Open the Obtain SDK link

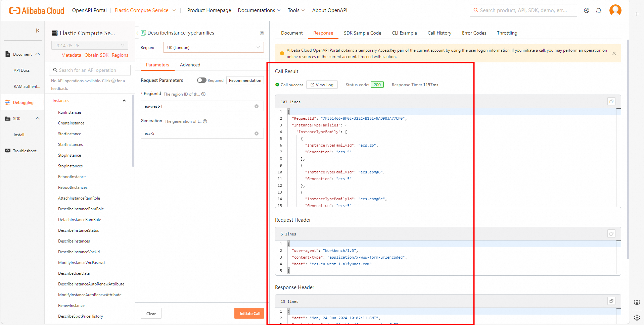pyautogui.click(x=96, y=55)
